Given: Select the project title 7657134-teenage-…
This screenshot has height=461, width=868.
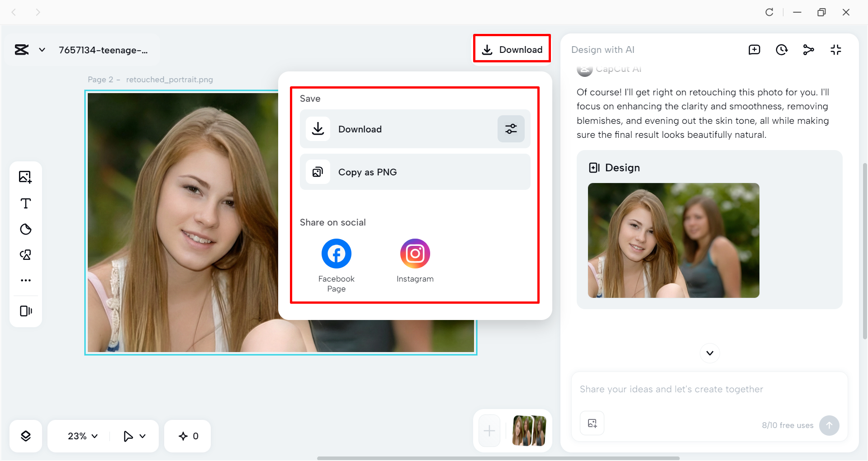Looking at the screenshot, I should 103,50.
